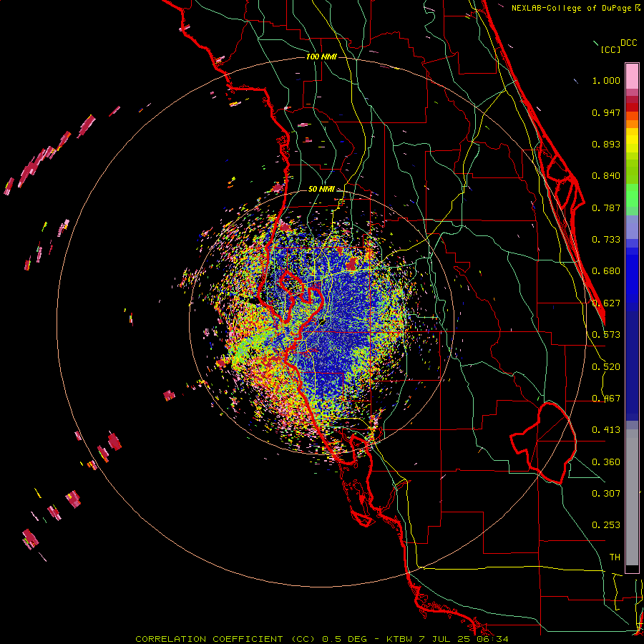
Task: Click the 1.000 scale value
Action: (606, 80)
